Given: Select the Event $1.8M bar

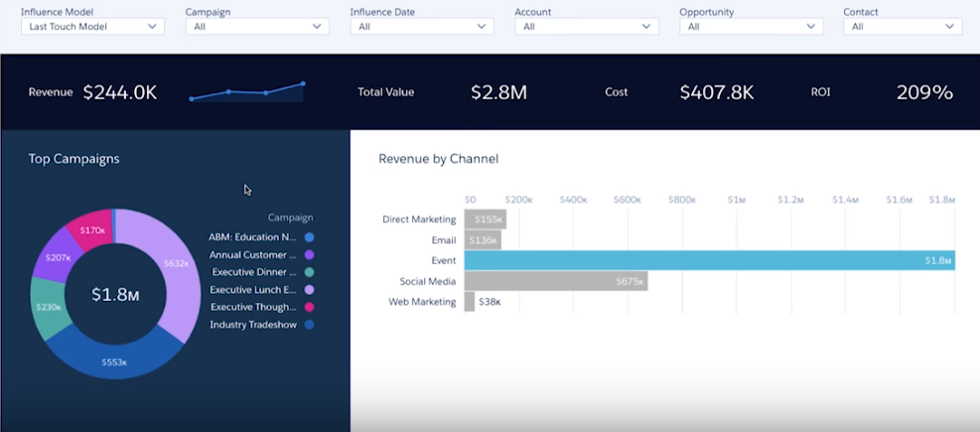Looking at the screenshot, I should point(709,261).
